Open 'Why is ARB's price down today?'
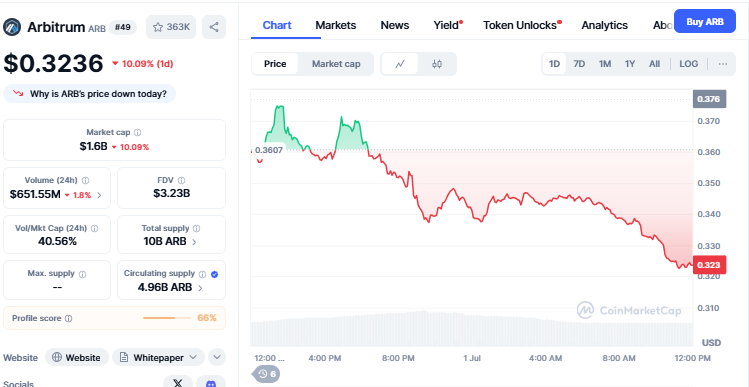 (x=89, y=94)
